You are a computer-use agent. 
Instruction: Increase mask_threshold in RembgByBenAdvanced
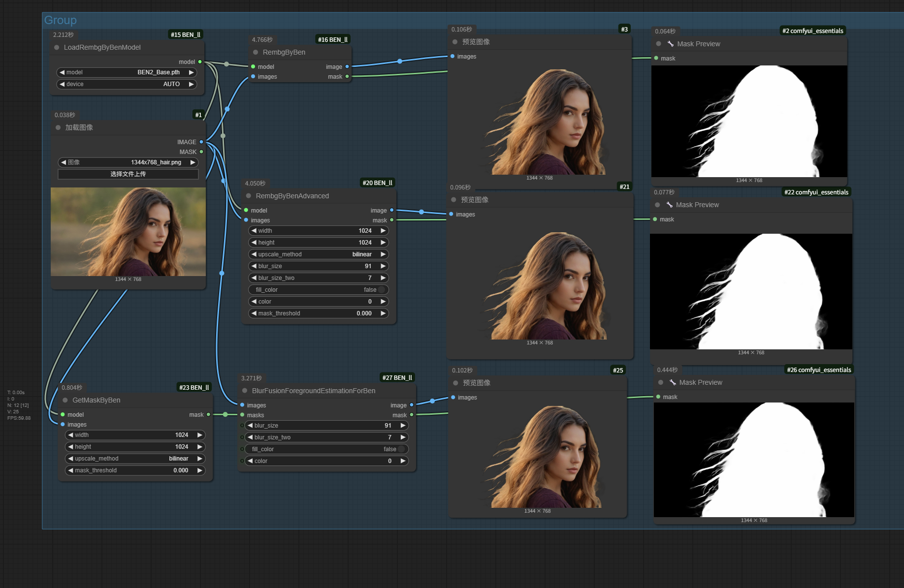point(383,314)
